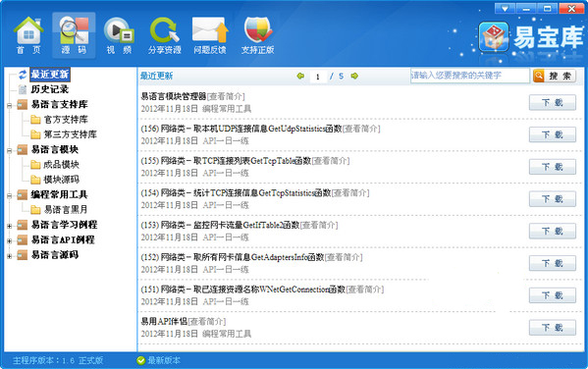Download 易用API伴侣
The width and height of the screenshot is (588, 369).
(x=553, y=328)
